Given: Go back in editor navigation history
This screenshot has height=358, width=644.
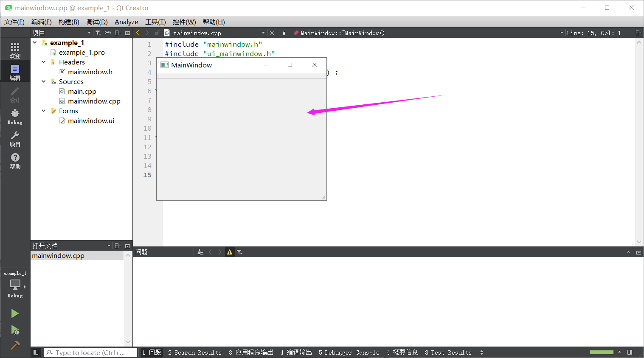Looking at the screenshot, I should point(138,33).
